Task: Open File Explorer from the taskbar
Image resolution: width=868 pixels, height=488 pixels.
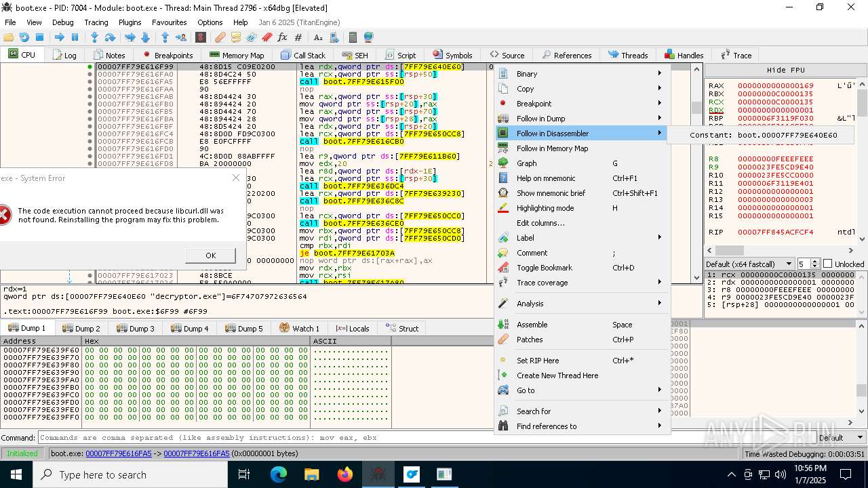Action: click(x=311, y=474)
